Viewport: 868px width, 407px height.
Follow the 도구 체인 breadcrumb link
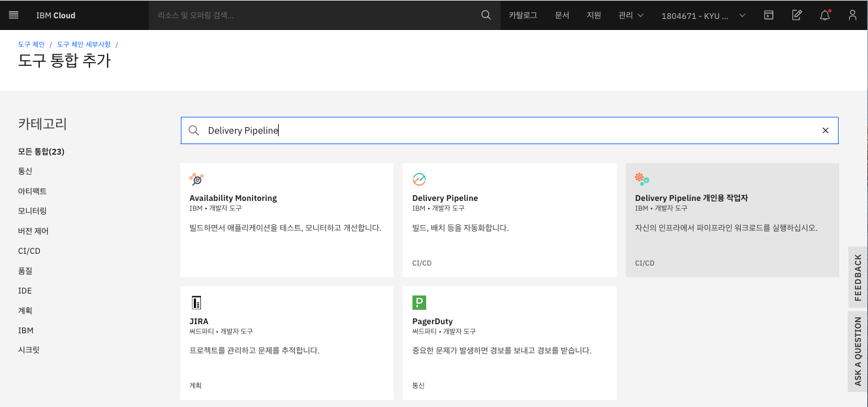[x=31, y=44]
